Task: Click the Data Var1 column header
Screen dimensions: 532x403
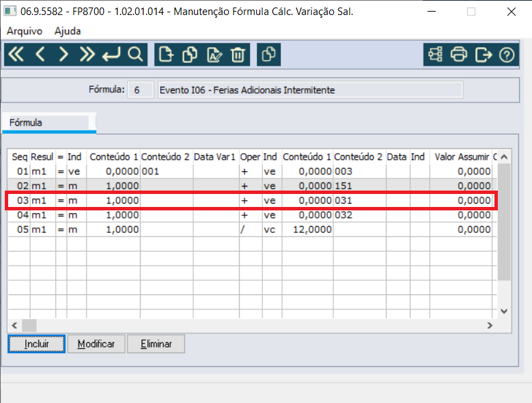Action: tap(216, 157)
